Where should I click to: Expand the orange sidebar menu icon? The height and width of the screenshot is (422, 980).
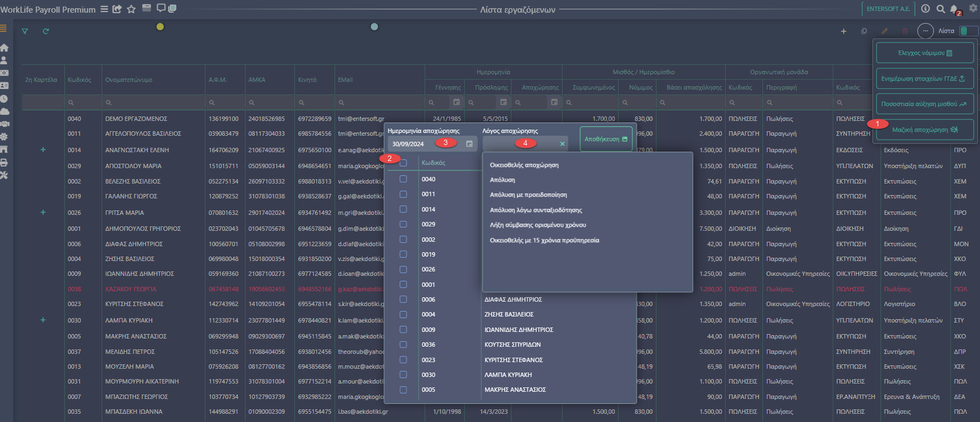click(x=3, y=28)
